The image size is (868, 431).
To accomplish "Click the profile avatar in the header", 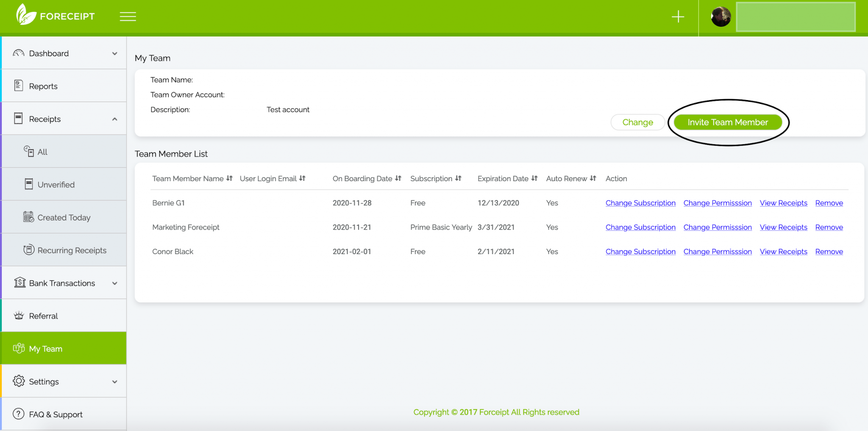I will coord(721,17).
